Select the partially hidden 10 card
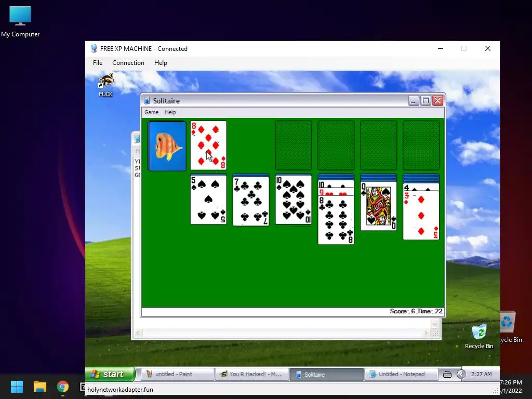Viewport: 532px width, 399px height. 336,184
